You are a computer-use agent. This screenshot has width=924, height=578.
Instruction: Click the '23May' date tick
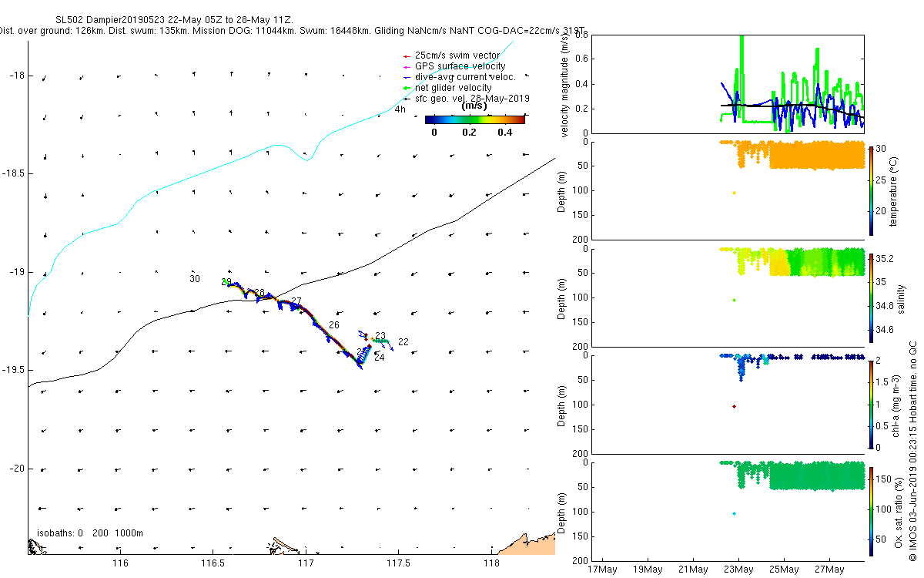point(738,570)
